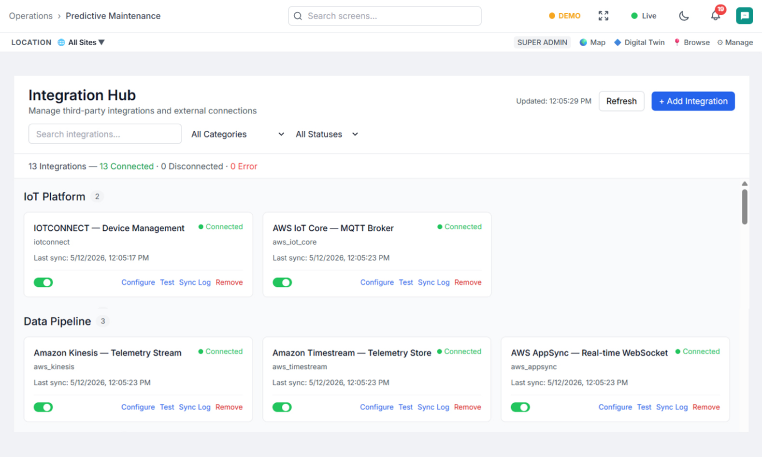
Task: Test the IOTCONNECT integration
Action: click(x=167, y=282)
